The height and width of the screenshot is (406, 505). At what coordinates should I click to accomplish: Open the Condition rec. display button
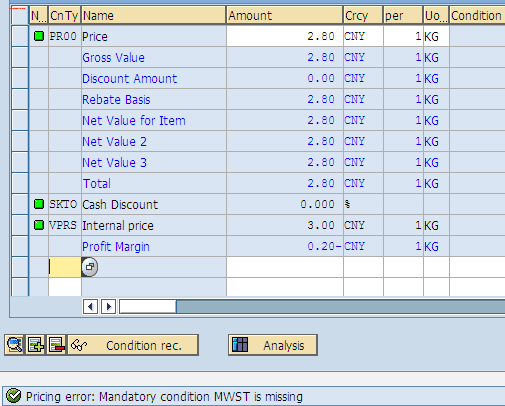(133, 345)
